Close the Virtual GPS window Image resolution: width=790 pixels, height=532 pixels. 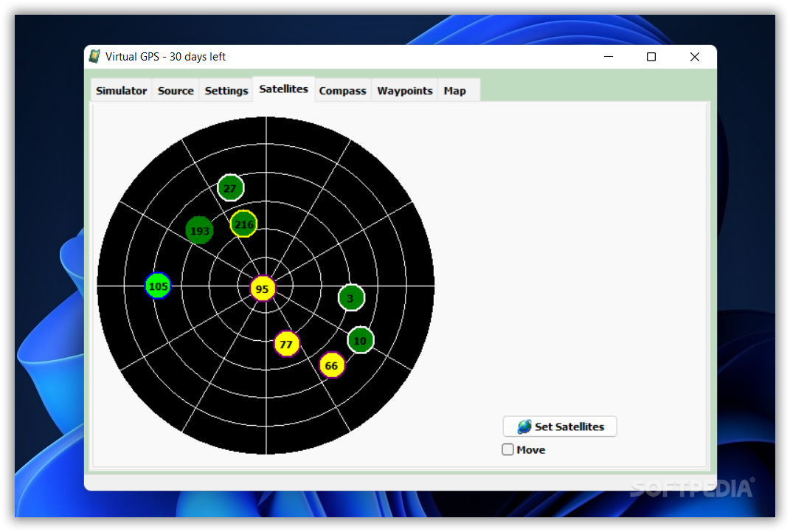pyautogui.click(x=695, y=57)
